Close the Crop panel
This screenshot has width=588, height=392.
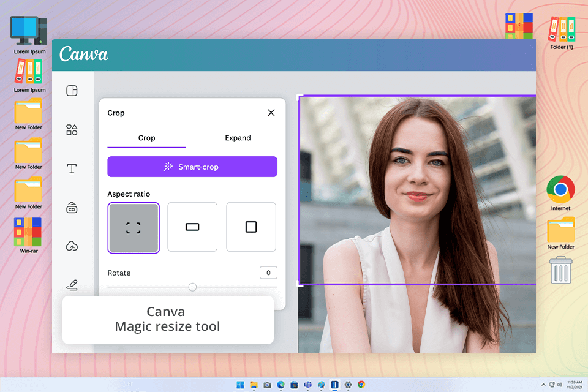point(271,113)
